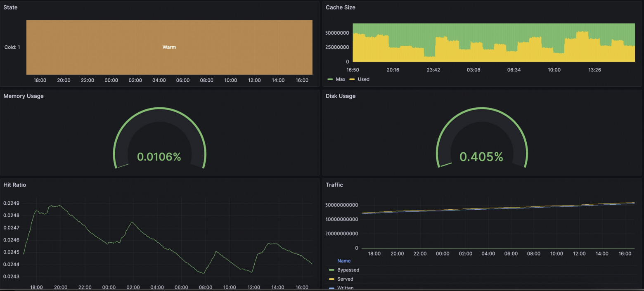Viewport: 644px width, 291px height.
Task: Sort the Traffic legend by Name header
Action: pyautogui.click(x=343, y=261)
